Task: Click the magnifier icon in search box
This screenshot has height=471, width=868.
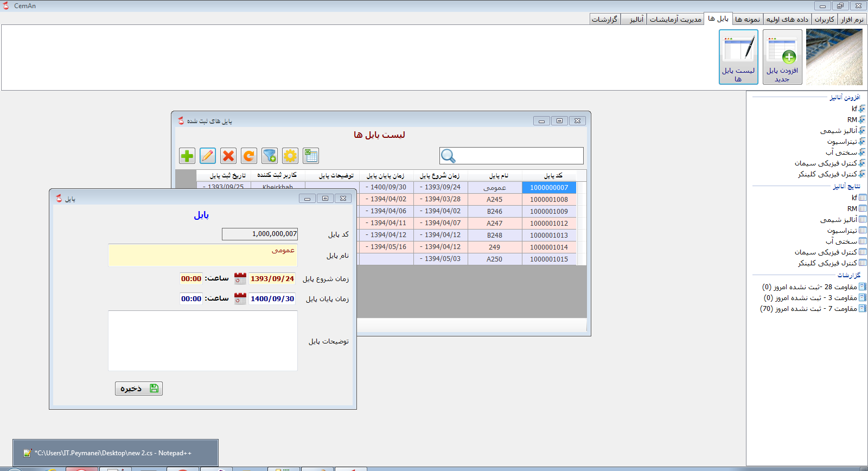Action: pyautogui.click(x=448, y=156)
